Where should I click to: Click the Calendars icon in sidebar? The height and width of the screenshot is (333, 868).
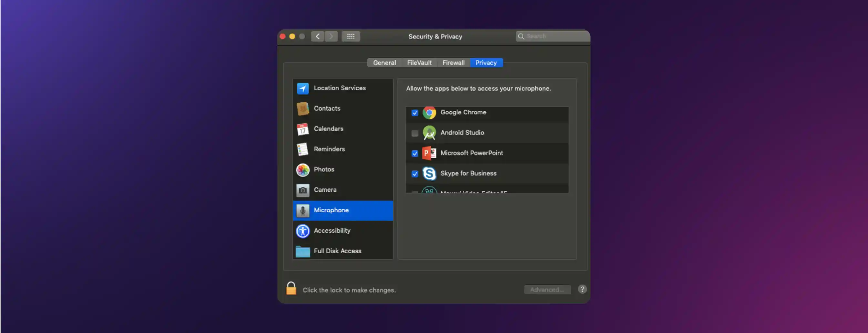(303, 129)
